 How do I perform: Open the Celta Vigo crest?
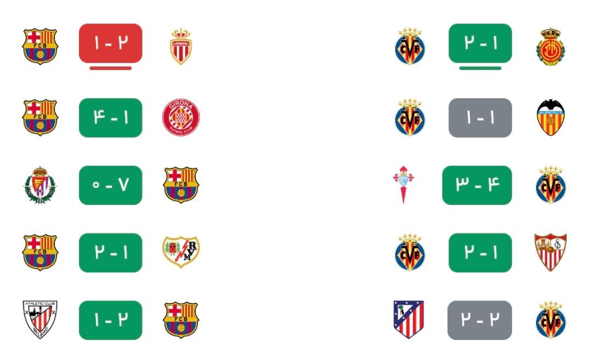point(403,185)
